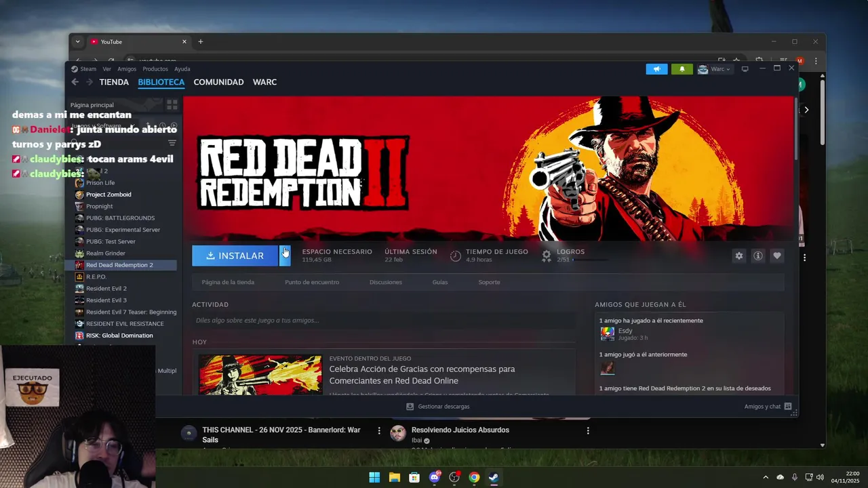
Task: Go forward with Steam's forward arrow
Action: pos(89,82)
